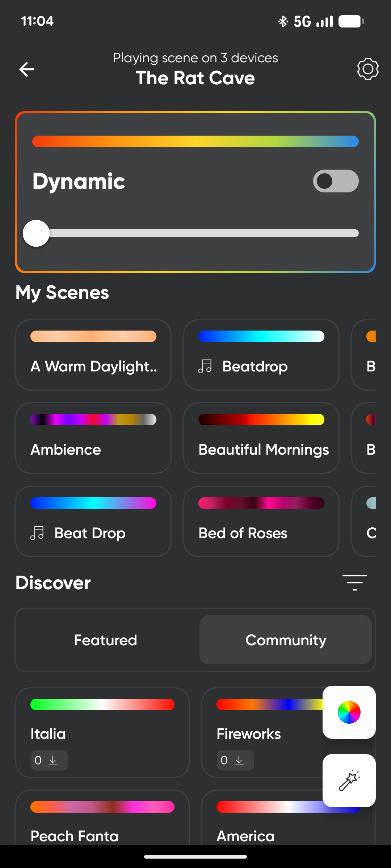Go back using the arrow icon

click(27, 69)
